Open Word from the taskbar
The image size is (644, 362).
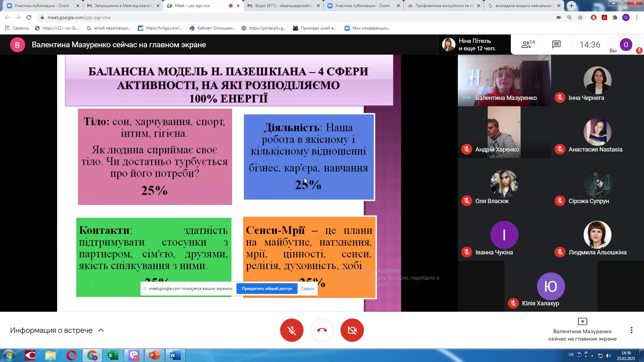click(x=175, y=355)
